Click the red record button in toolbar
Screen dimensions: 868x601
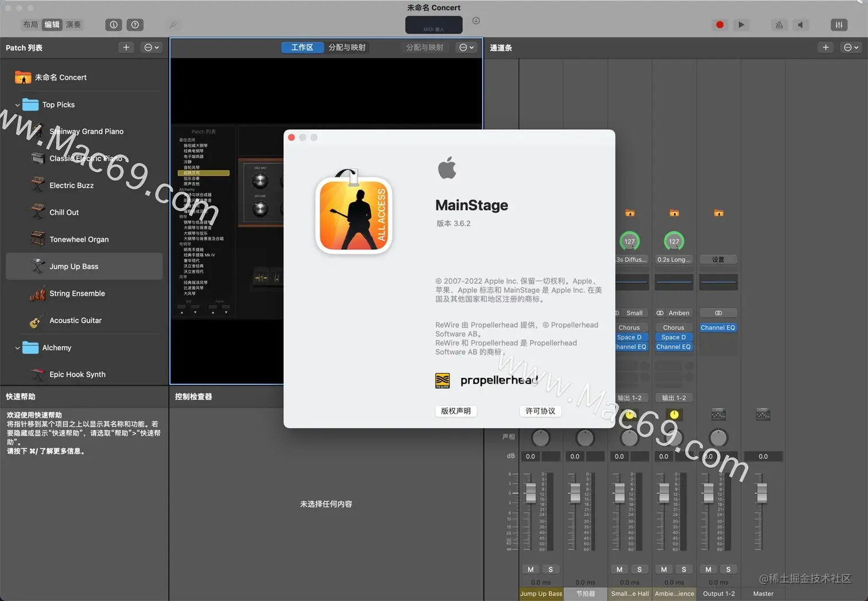tap(719, 25)
